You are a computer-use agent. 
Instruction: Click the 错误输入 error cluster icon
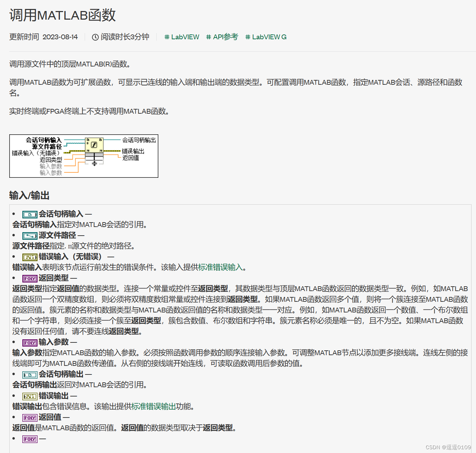click(x=30, y=257)
